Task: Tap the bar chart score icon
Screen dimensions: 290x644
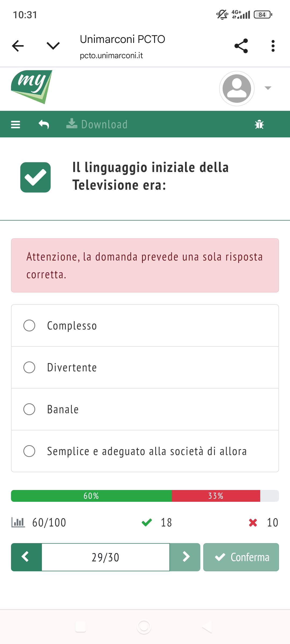Action: click(x=18, y=522)
